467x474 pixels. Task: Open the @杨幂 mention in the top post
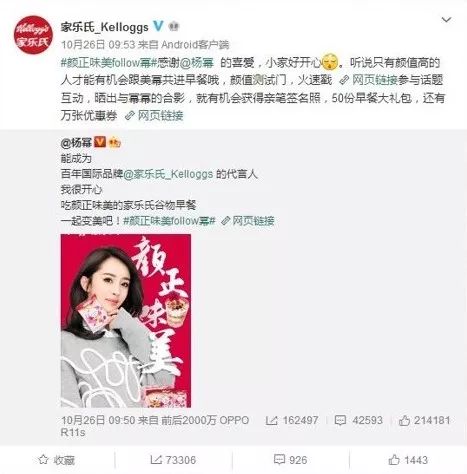pyautogui.click(x=197, y=63)
